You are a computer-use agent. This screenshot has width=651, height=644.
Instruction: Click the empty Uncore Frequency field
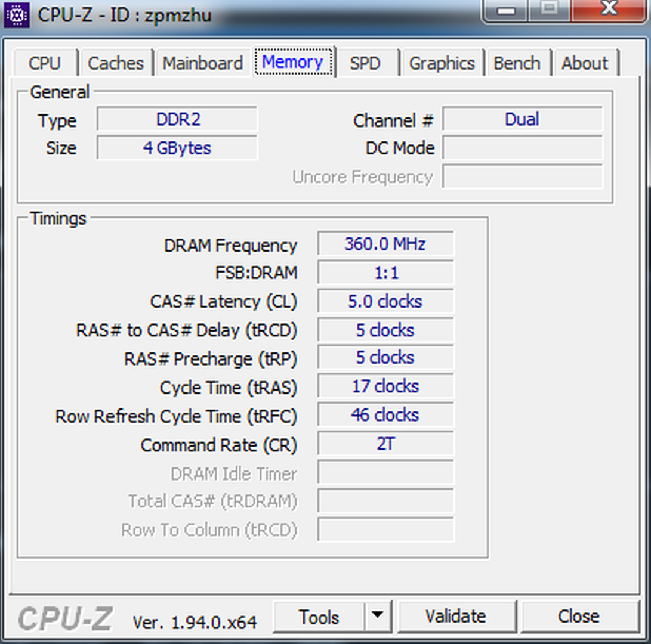tap(522, 177)
